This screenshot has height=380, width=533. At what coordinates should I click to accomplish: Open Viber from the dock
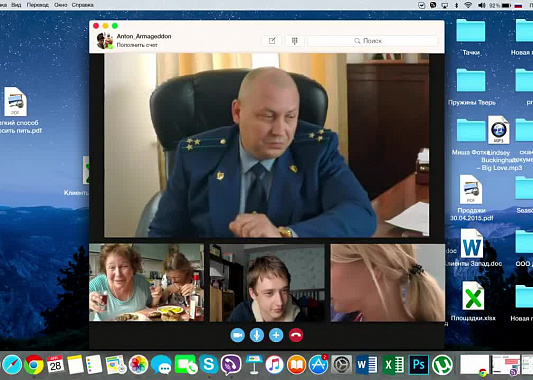[231, 364]
